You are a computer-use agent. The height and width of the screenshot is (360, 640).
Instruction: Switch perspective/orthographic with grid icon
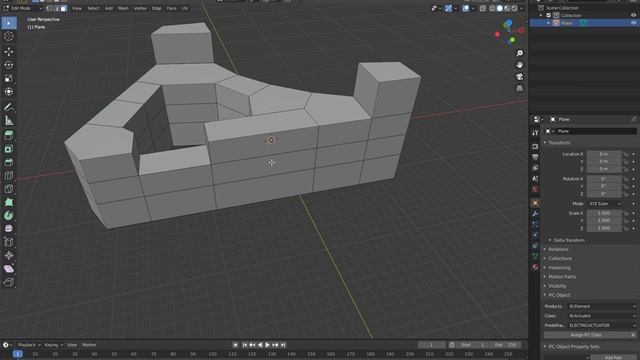point(520,89)
